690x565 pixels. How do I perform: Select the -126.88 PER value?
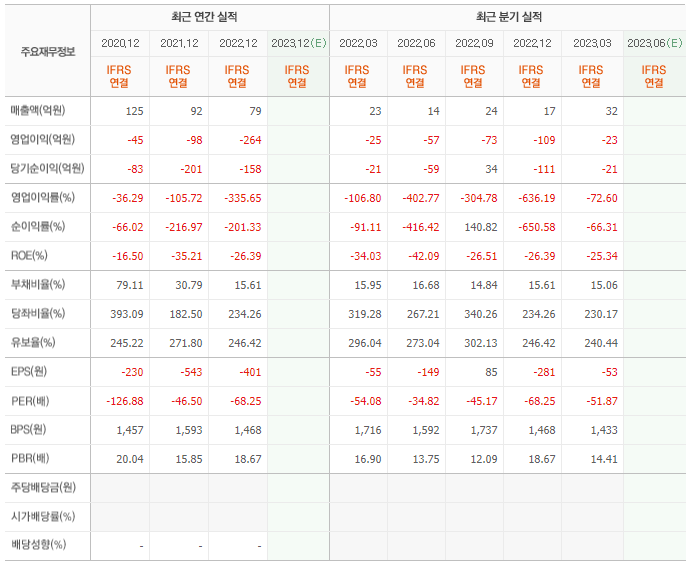(x=125, y=401)
